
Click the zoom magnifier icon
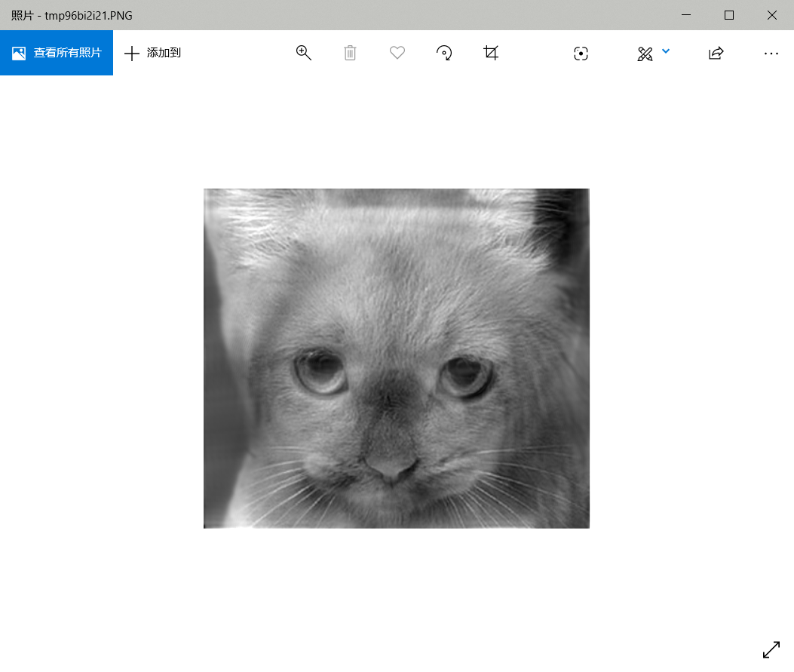coord(304,53)
